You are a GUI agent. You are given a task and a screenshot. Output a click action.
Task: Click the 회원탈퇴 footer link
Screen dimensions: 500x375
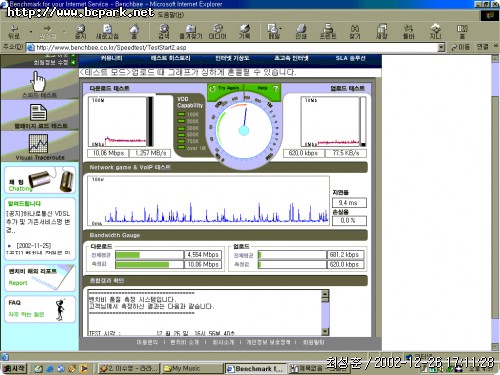click(x=313, y=342)
